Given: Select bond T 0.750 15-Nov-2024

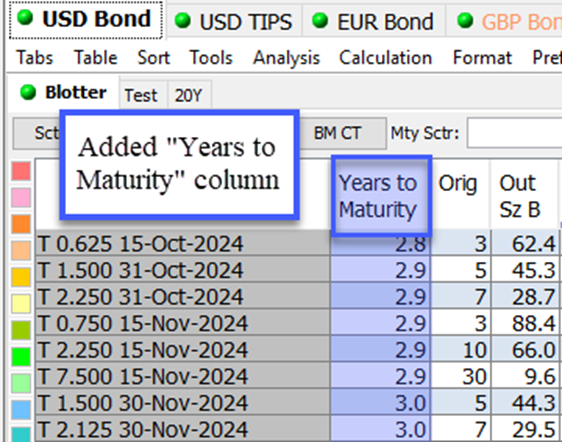Looking at the screenshot, I should [x=183, y=323].
